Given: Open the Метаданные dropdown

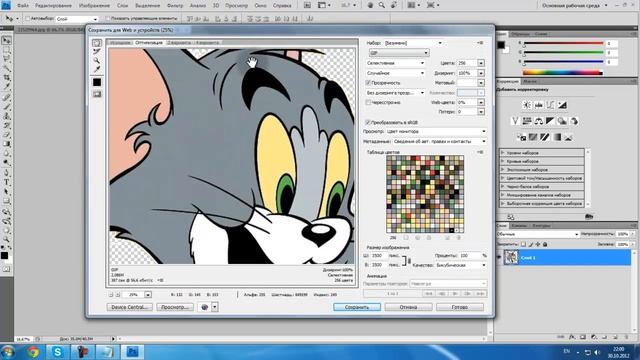Looking at the screenshot, I should click(x=439, y=141).
